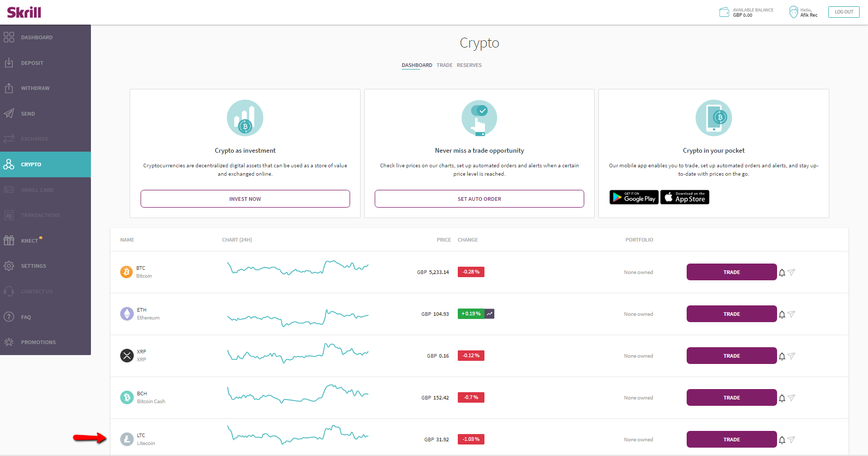Open the Send paper-plane sidebar icon

click(9, 113)
